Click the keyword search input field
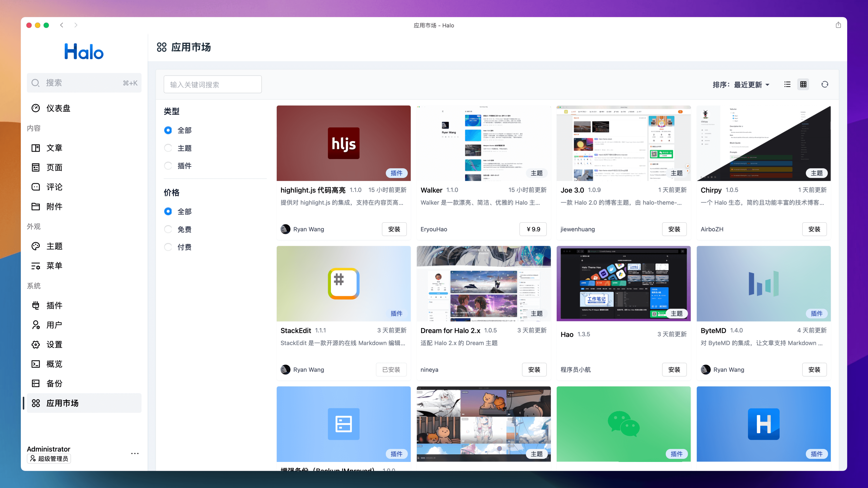 213,84
